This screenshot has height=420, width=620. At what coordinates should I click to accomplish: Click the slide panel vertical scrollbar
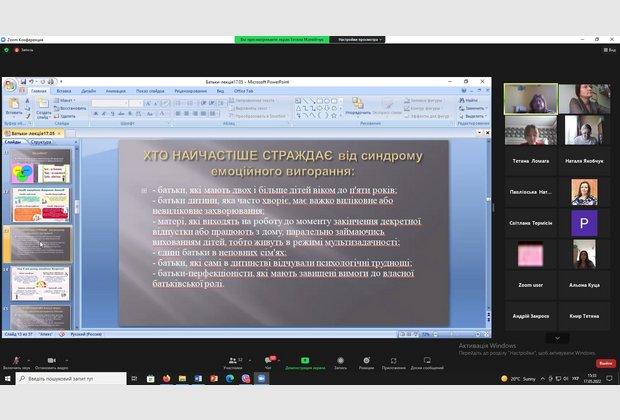tap(77, 237)
